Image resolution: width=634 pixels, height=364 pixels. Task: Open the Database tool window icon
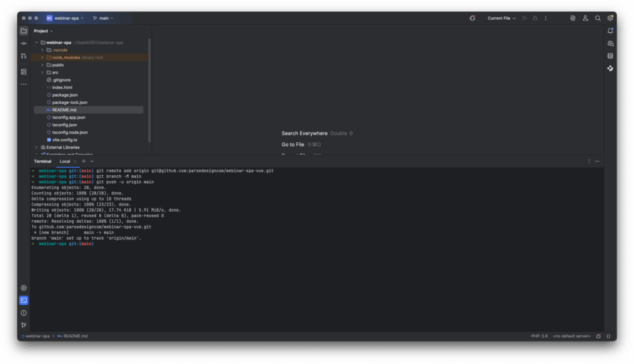point(610,56)
